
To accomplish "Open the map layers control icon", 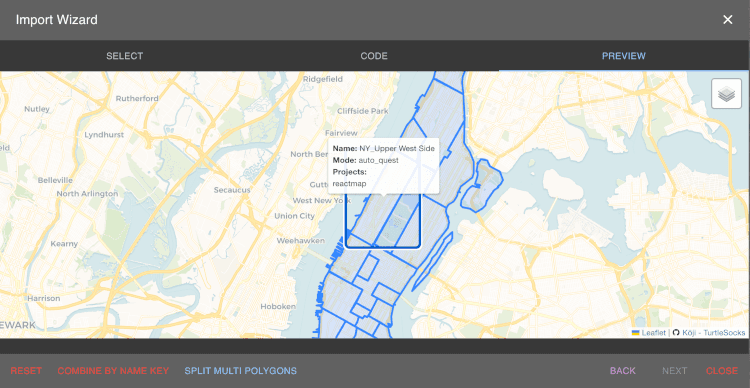I will 726,94.
